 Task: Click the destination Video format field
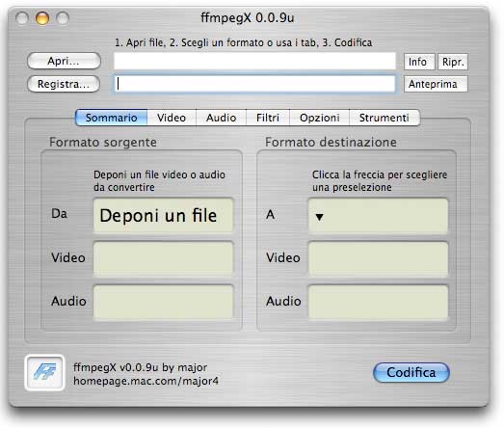pyautogui.click(x=378, y=259)
